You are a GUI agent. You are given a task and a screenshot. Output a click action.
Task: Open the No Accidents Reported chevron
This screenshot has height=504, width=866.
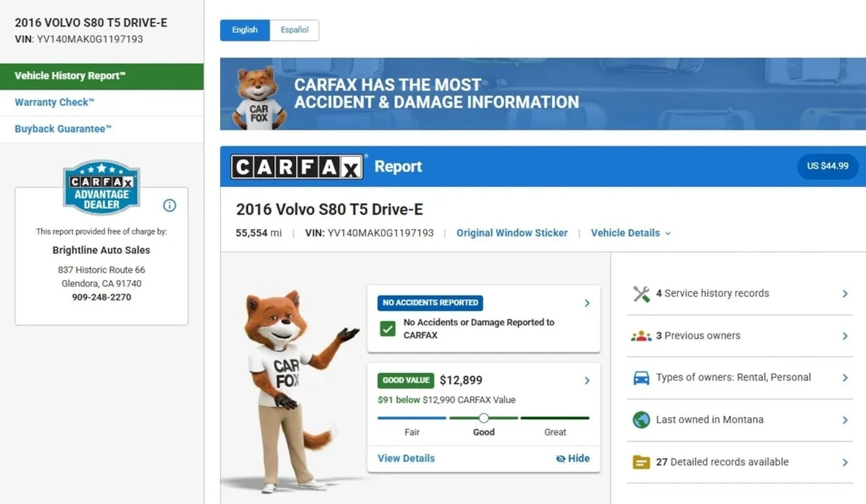coord(587,303)
